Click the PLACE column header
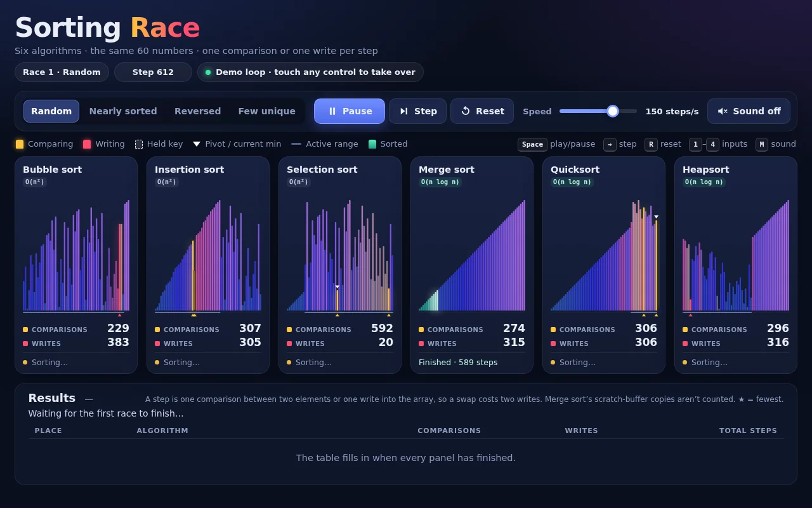This screenshot has height=508, width=812. pyautogui.click(x=48, y=431)
